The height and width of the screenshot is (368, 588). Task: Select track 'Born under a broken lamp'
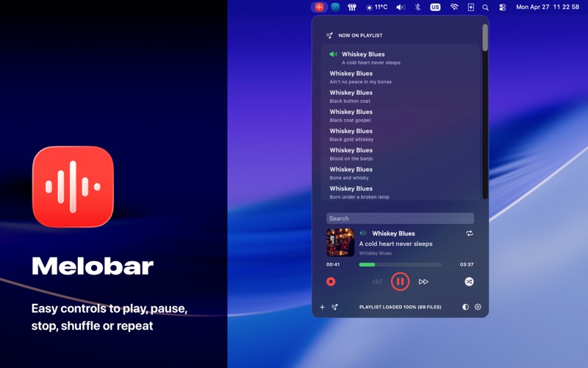coord(401,192)
